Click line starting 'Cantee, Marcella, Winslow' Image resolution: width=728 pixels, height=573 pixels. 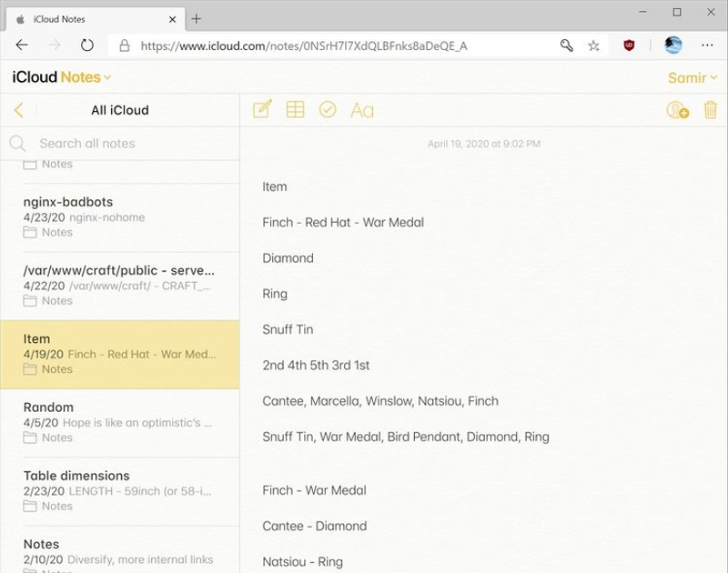pyautogui.click(x=380, y=401)
